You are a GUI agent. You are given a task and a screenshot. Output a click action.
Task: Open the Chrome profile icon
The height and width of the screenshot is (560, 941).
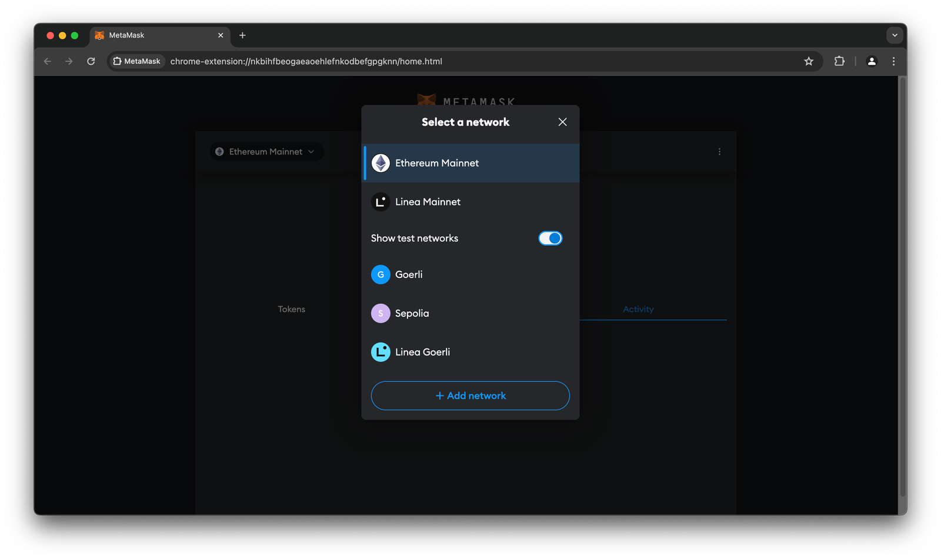pos(872,61)
